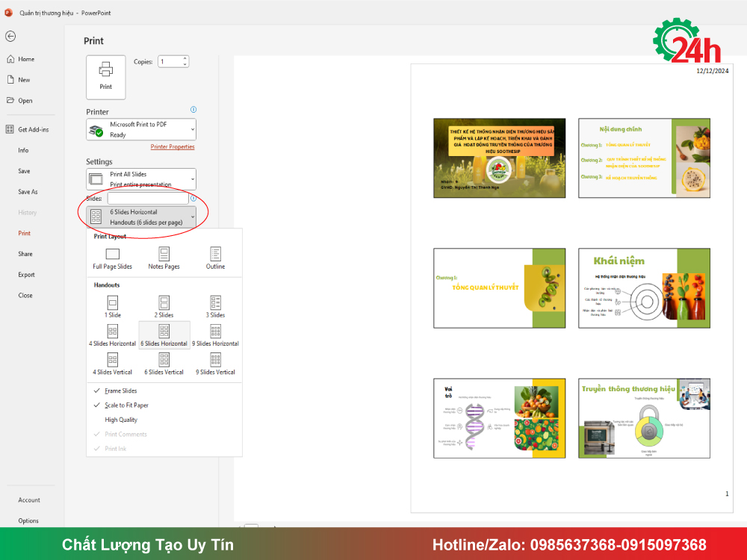Viewport: 747px width, 560px height.
Task: Choose Save As in the sidebar
Action: point(28,192)
